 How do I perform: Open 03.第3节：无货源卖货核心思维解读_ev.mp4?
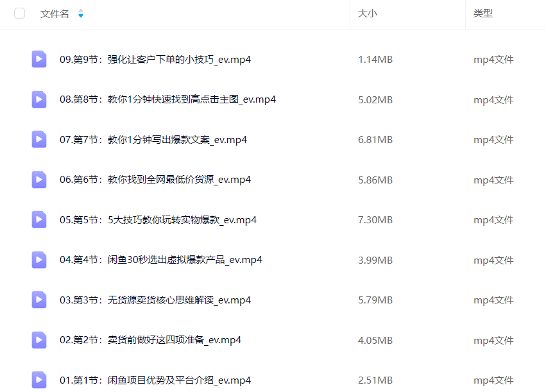(155, 300)
